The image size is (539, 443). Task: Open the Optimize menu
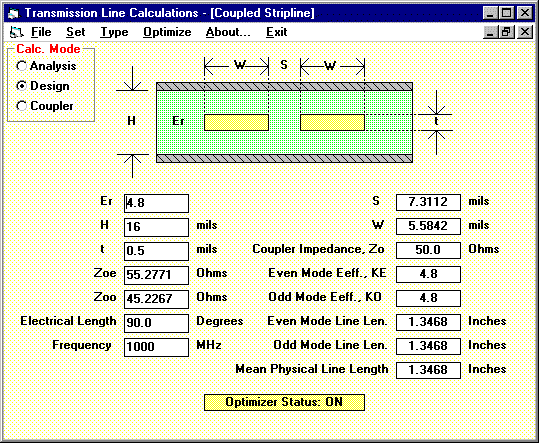coord(167,32)
